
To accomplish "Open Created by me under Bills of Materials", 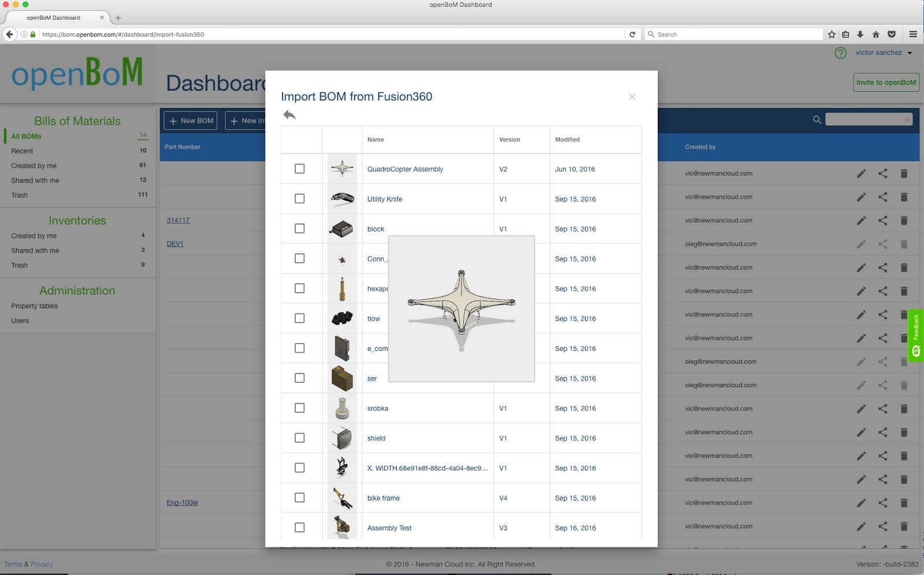I will pos(33,166).
